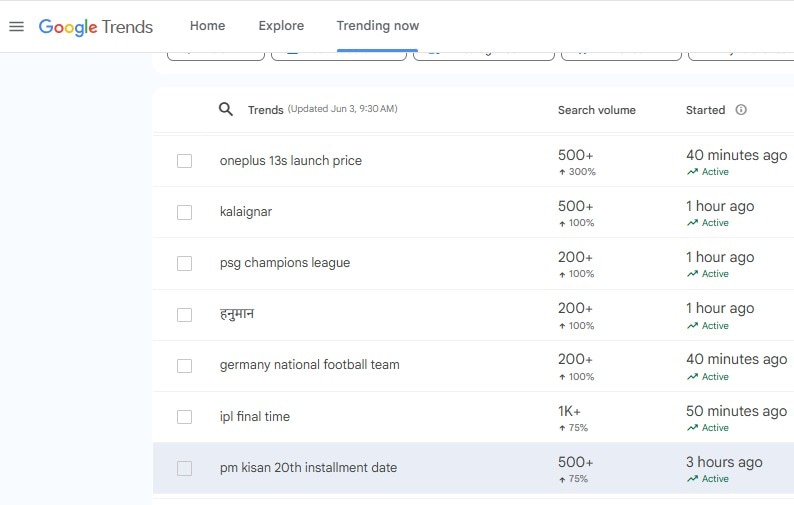Click the Active trend arrow for ipl final time
Image resolution: width=794 pixels, height=505 pixels.
pyautogui.click(x=692, y=428)
